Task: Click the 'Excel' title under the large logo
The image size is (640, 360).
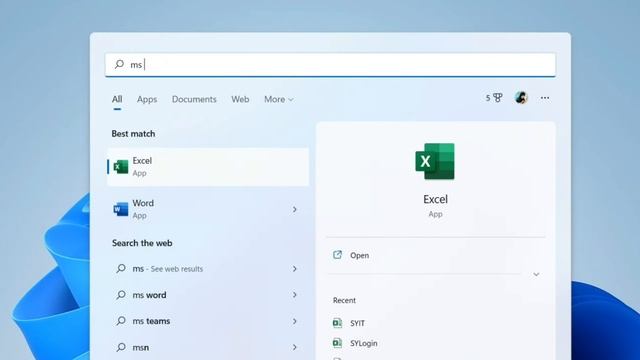Action: [435, 199]
